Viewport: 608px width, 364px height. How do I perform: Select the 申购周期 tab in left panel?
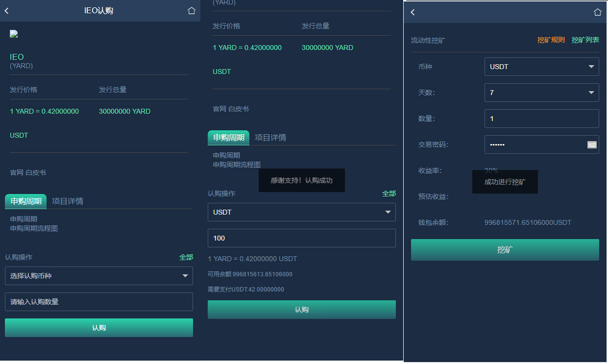26,201
